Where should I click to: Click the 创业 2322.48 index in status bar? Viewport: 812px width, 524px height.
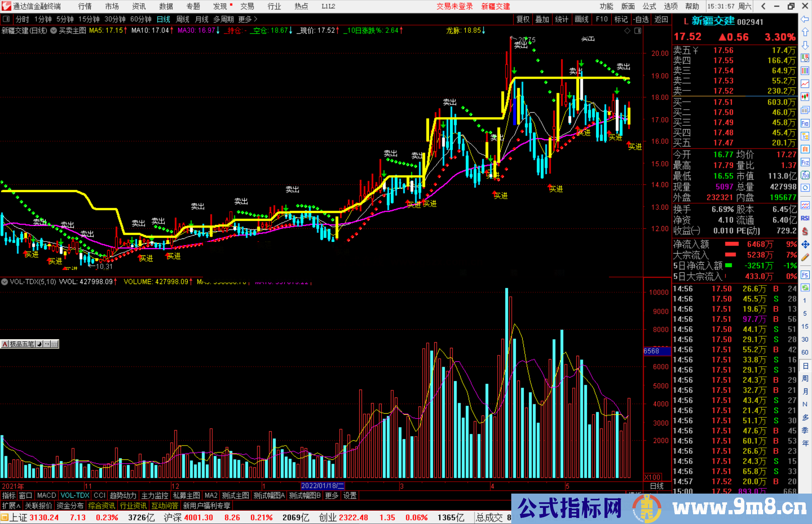coord(344,518)
